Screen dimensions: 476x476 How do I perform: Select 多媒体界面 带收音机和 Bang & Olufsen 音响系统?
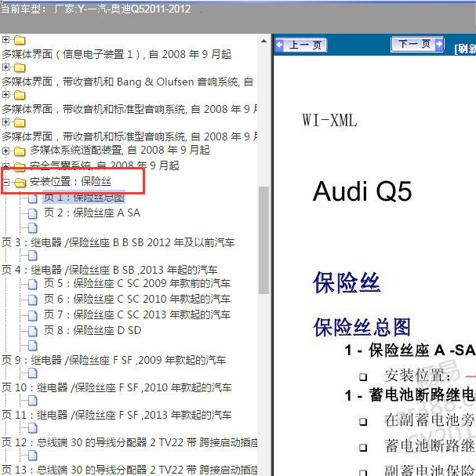(x=128, y=82)
